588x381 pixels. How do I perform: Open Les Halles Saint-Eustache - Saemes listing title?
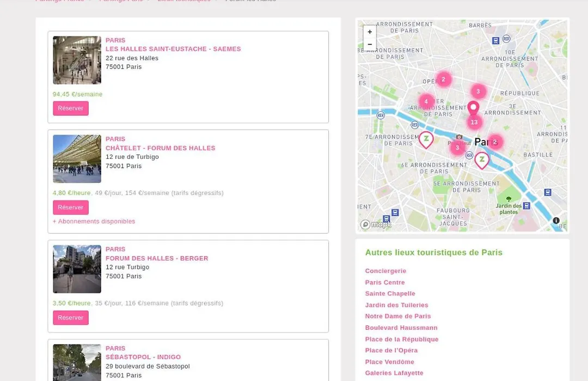click(x=173, y=49)
